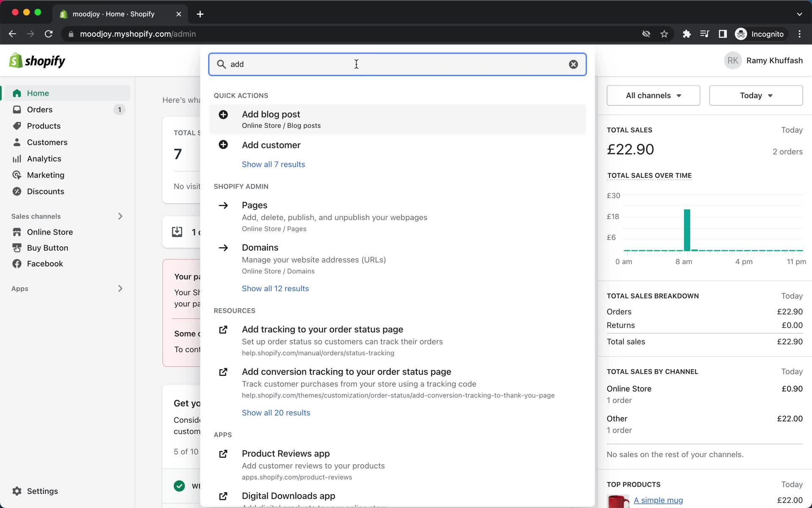This screenshot has height=508, width=812.
Task: Expand the Sales channels section
Action: tap(120, 215)
